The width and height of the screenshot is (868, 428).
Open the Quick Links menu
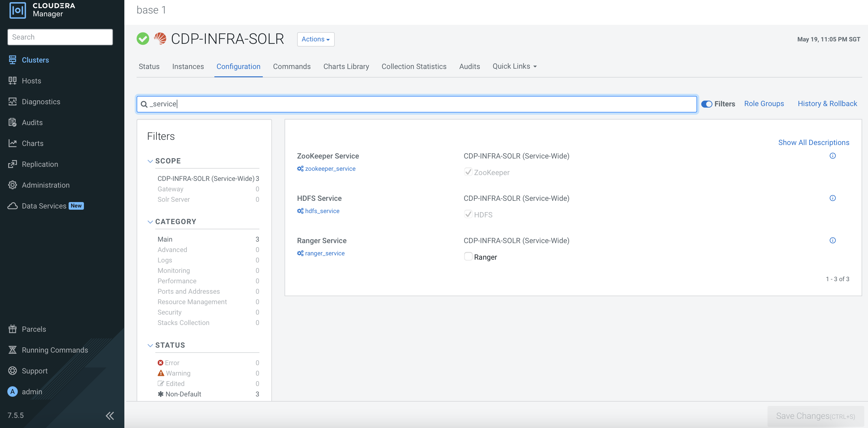tap(514, 66)
